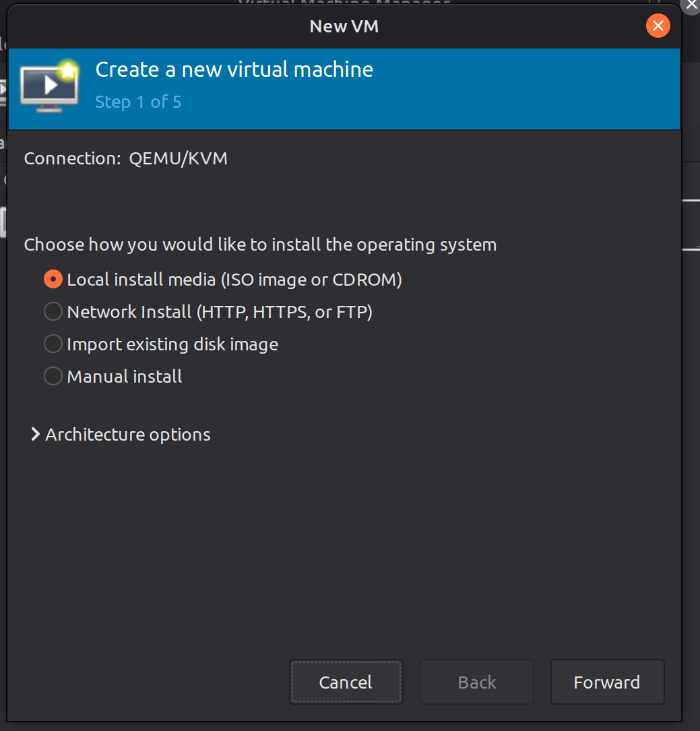Image resolution: width=700 pixels, height=731 pixels.
Task: Pick the Manual install option
Action: point(53,376)
